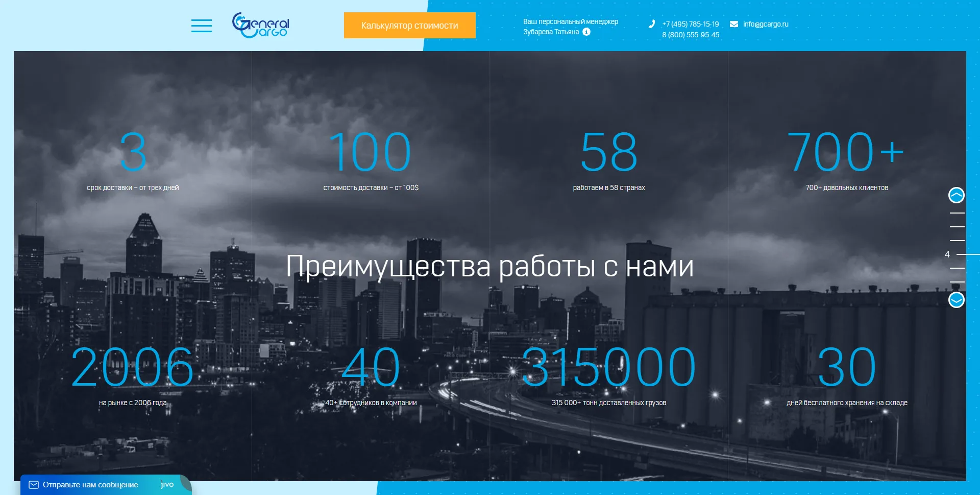Screen dimensions: 980x495
Task: Go to next section with down-arrow circle
Action: click(x=957, y=300)
